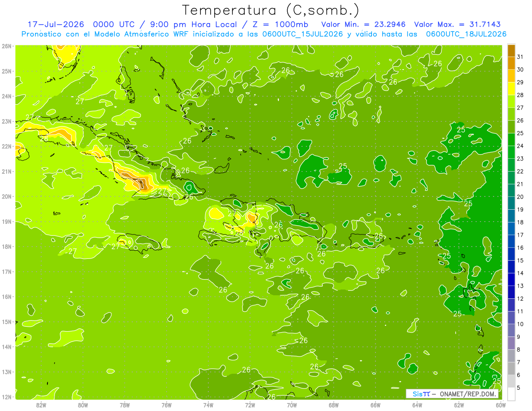
Task: Click the "82W" longitude label
Action: 41,404
